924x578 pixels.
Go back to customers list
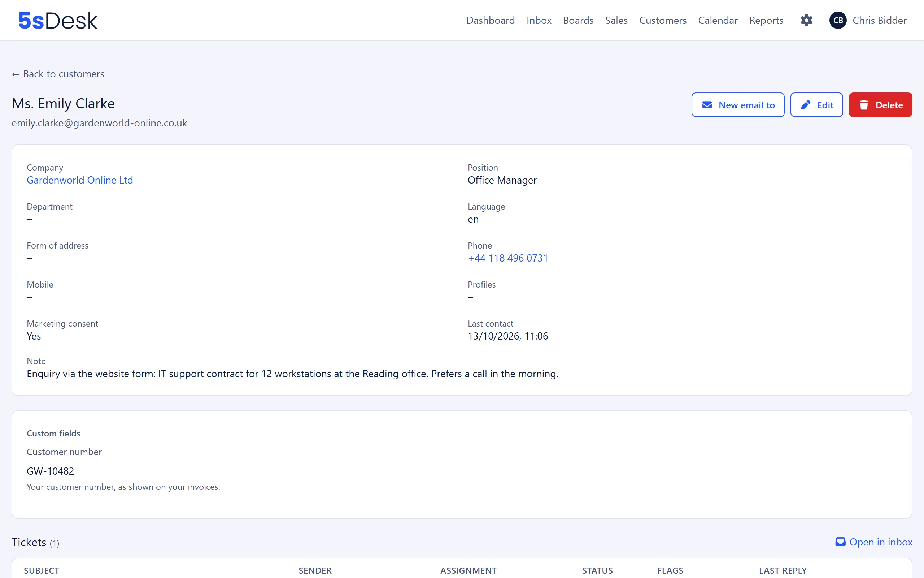(x=58, y=74)
